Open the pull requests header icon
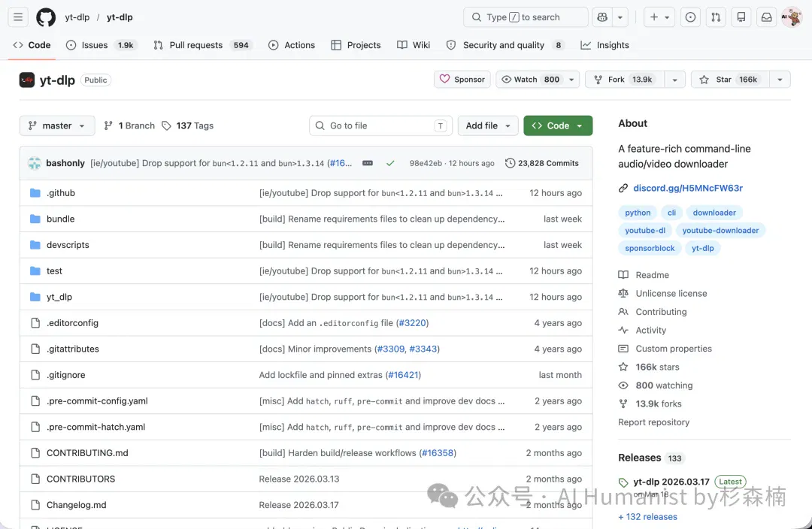 (716, 17)
